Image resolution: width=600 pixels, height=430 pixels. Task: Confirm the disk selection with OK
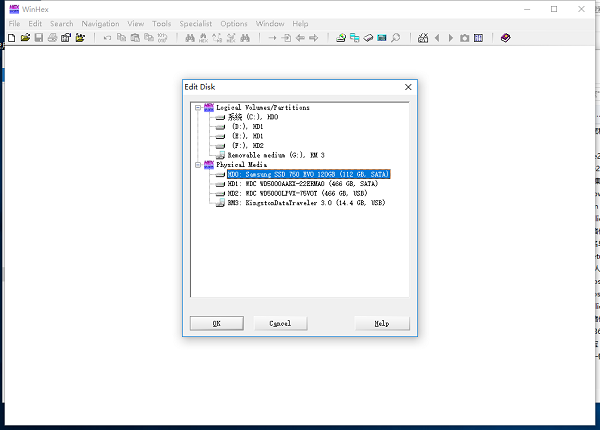coord(217,323)
